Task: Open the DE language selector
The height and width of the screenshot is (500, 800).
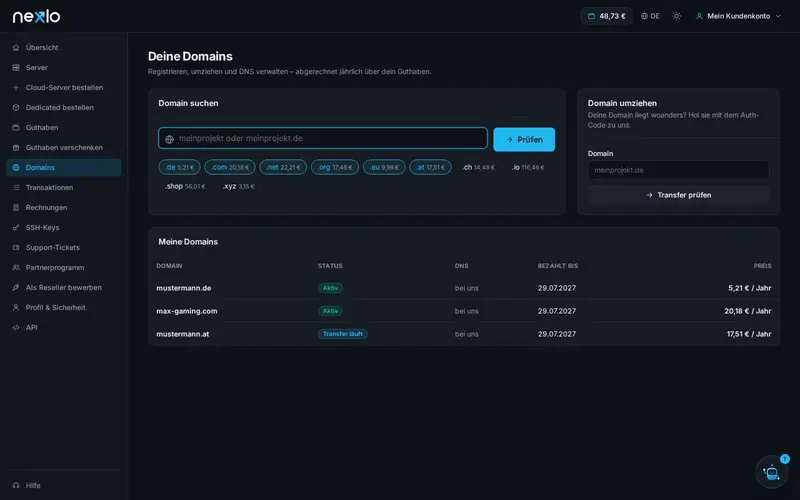Action: (x=651, y=16)
